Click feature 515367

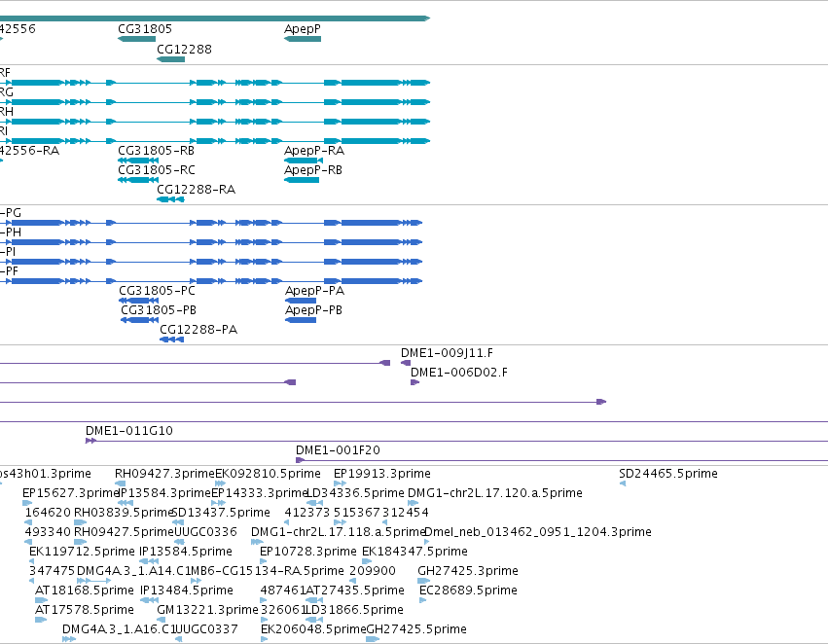[x=356, y=513]
